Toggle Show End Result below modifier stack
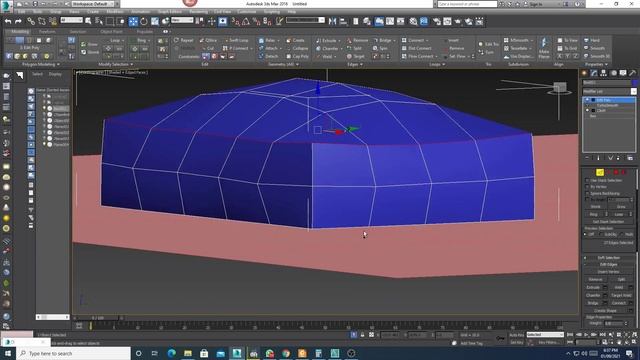 599,158
